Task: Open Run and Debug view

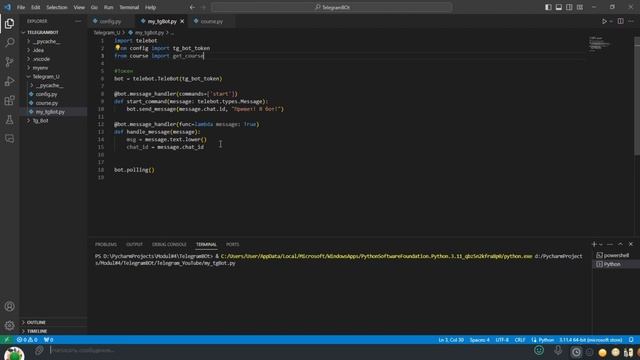Action: point(9,81)
